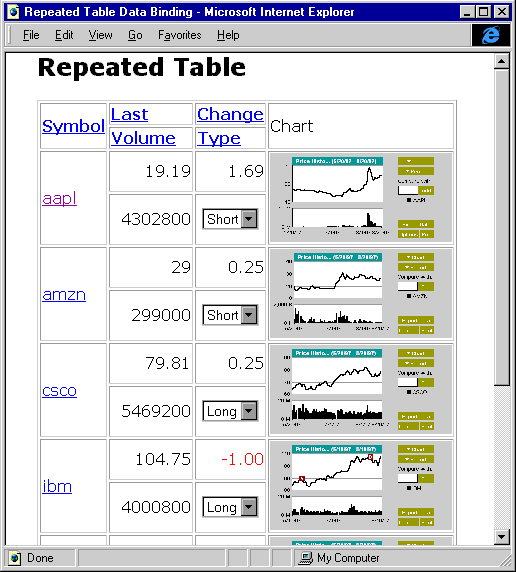Click the vertical scrollbar thumb
This screenshot has height=572, width=516.
pos(501,227)
